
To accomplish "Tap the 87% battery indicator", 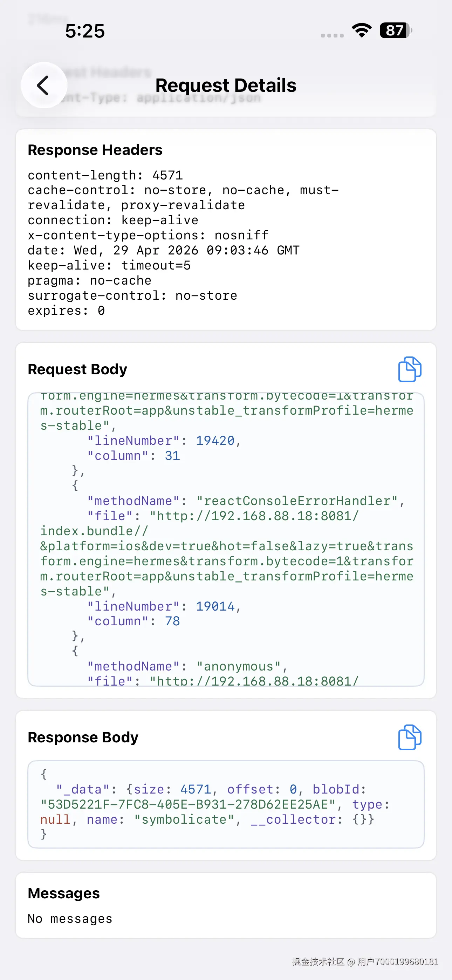I will [x=394, y=31].
